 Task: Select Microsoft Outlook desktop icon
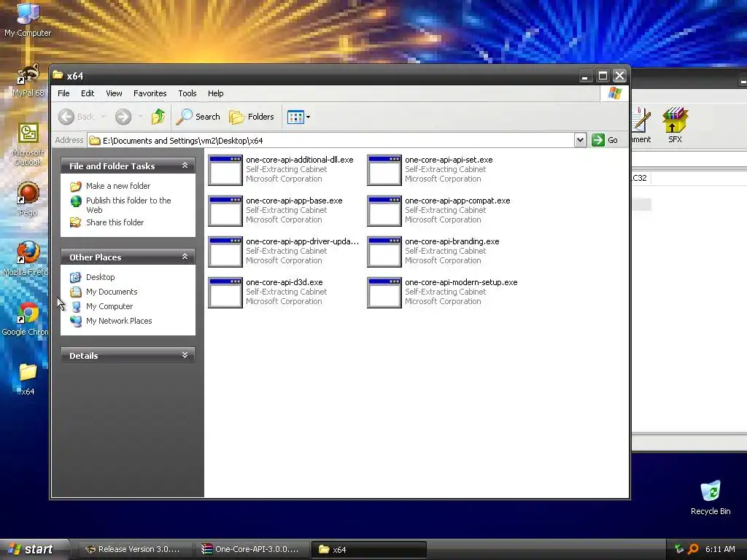[x=28, y=144]
